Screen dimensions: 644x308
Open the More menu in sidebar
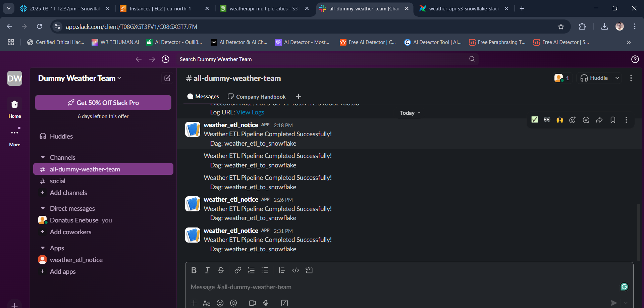(14, 137)
